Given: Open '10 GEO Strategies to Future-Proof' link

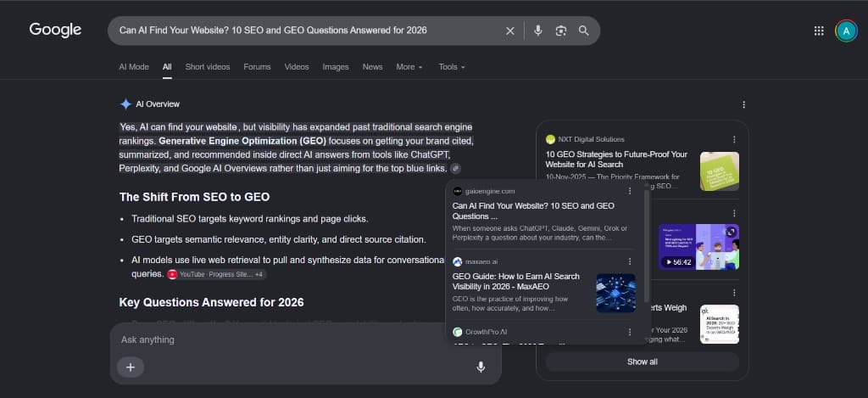Looking at the screenshot, I should click(616, 159).
